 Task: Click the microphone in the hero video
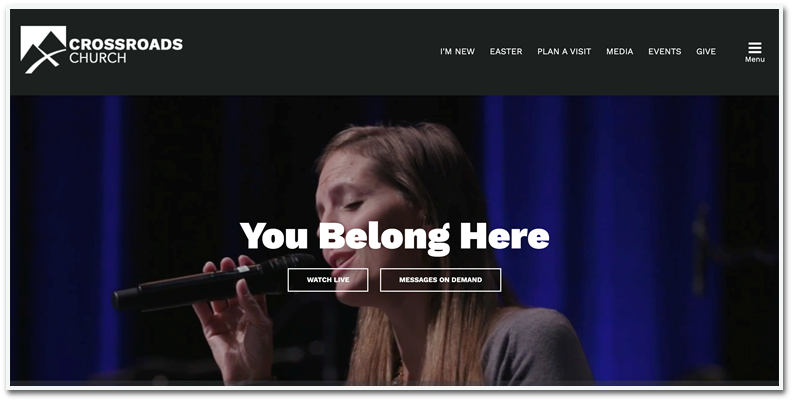pos(212,283)
